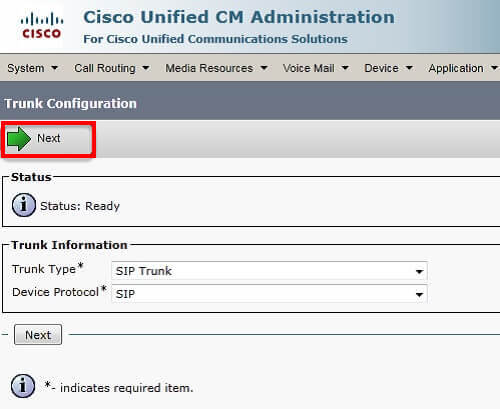Open the Media Resources menu
Screen dimensions: 500x409
pos(217,68)
